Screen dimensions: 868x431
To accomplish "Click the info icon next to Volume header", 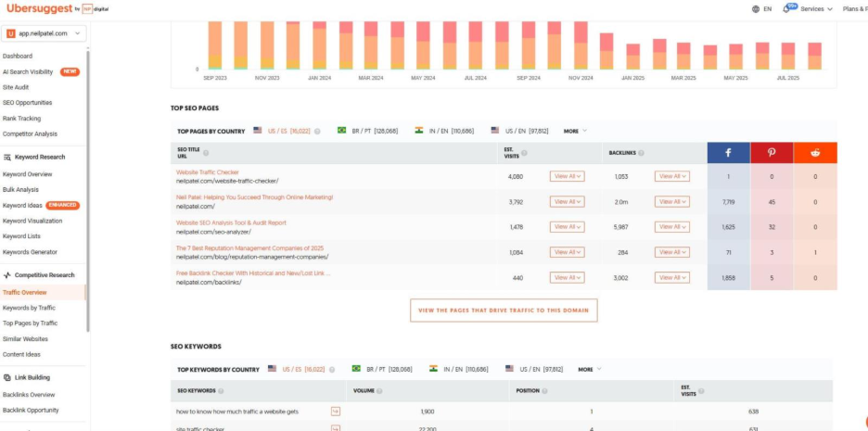I will tap(379, 390).
